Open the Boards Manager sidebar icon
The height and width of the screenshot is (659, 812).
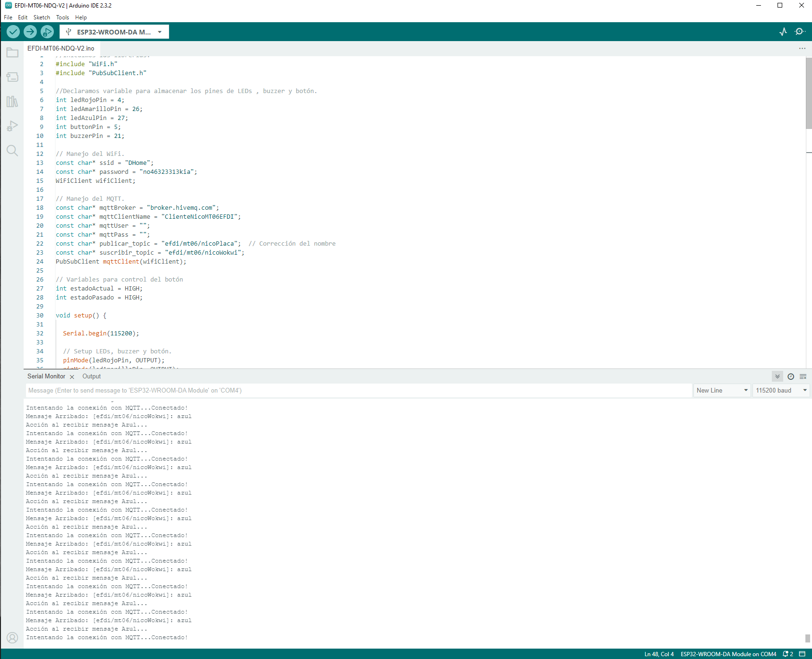click(x=12, y=77)
